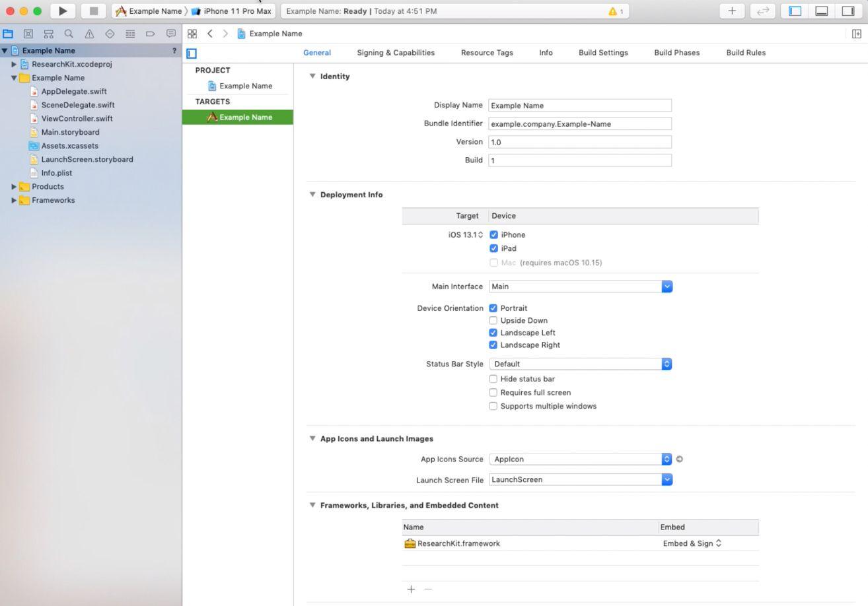The image size is (868, 606).
Task: Enable the Upside Down orientation checkbox
Action: coord(493,320)
